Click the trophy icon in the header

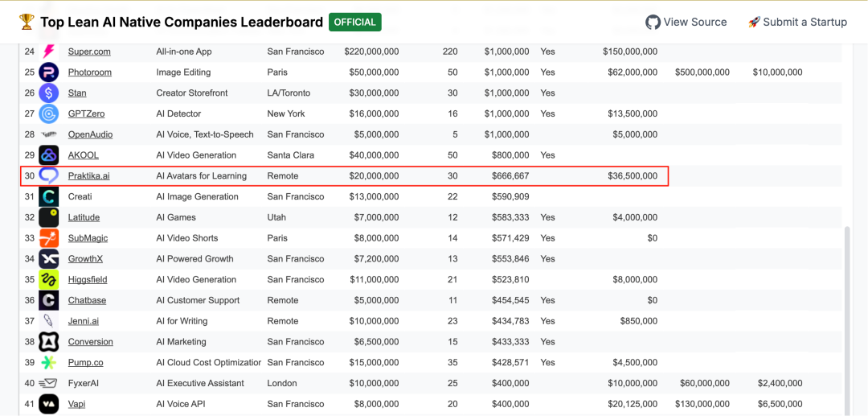coord(26,23)
